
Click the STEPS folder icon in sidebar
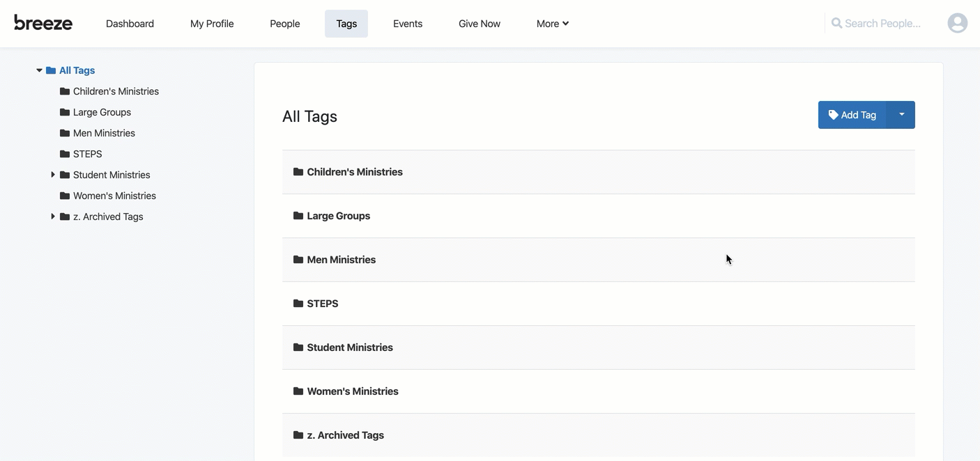click(x=65, y=154)
